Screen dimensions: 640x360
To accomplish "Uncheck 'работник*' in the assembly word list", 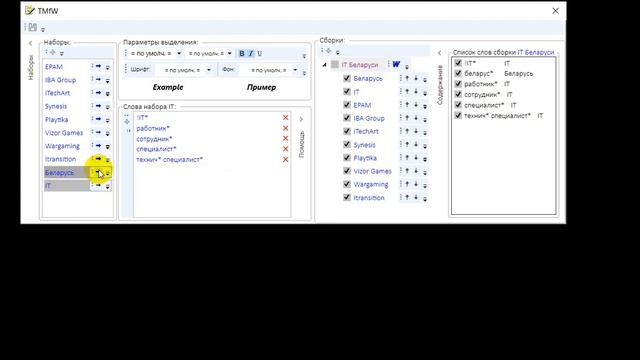I will (x=458, y=84).
